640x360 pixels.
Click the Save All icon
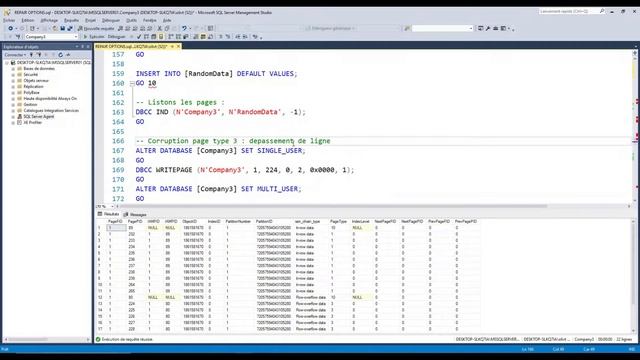tap(70, 29)
